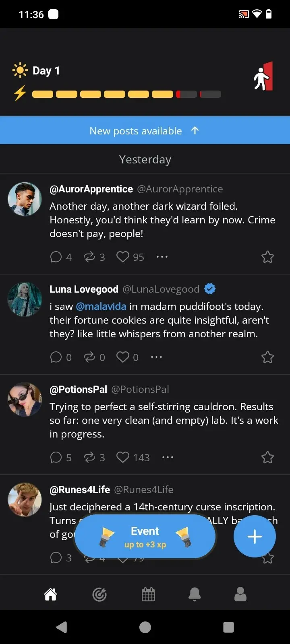290x644 pixels.
Task: Show more options for PotionsPal post
Action: coord(168,457)
